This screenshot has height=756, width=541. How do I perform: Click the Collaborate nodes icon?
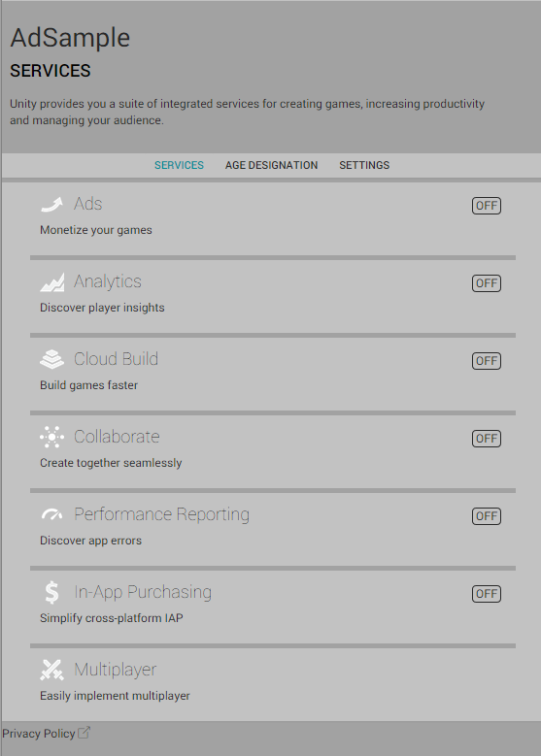click(51, 437)
